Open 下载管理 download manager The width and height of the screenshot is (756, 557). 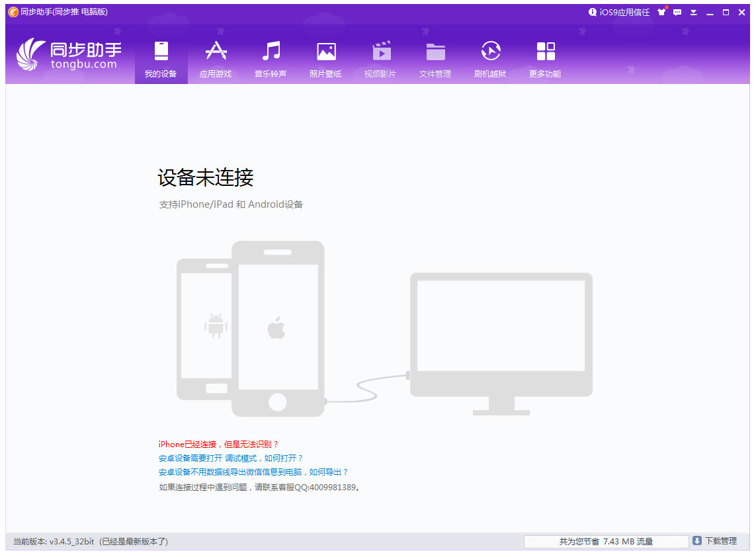click(715, 541)
